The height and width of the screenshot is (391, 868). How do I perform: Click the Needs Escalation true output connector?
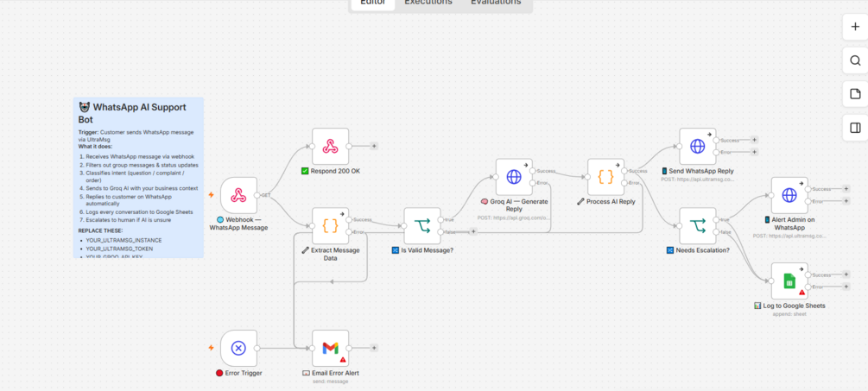click(716, 219)
